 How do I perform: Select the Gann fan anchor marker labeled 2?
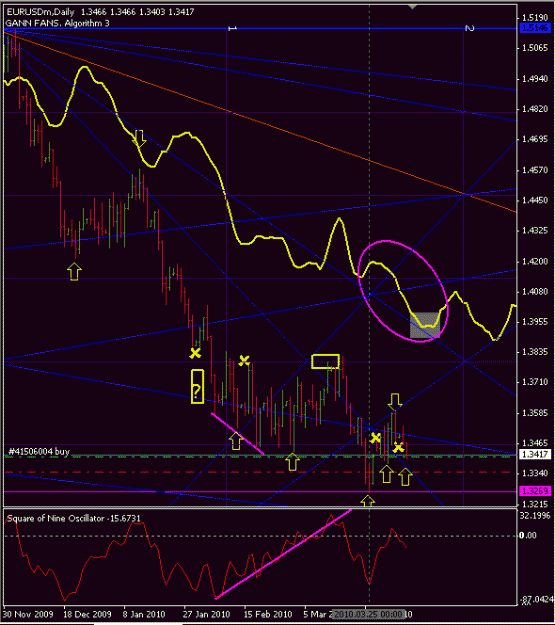pyautogui.click(x=470, y=28)
